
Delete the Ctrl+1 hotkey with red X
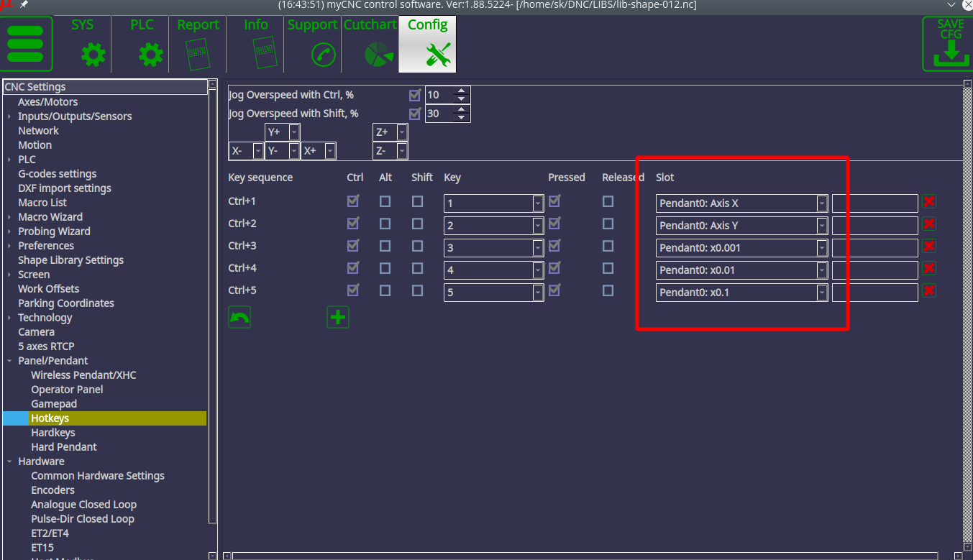tap(929, 202)
